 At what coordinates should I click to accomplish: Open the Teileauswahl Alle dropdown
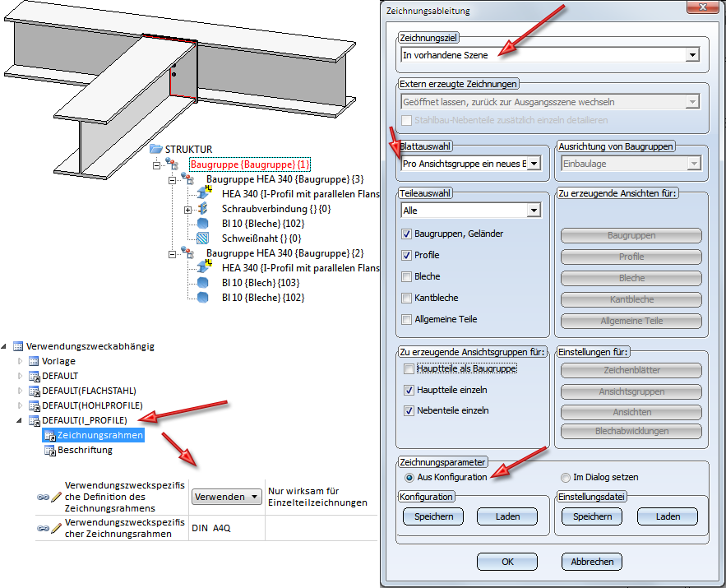[x=534, y=211]
